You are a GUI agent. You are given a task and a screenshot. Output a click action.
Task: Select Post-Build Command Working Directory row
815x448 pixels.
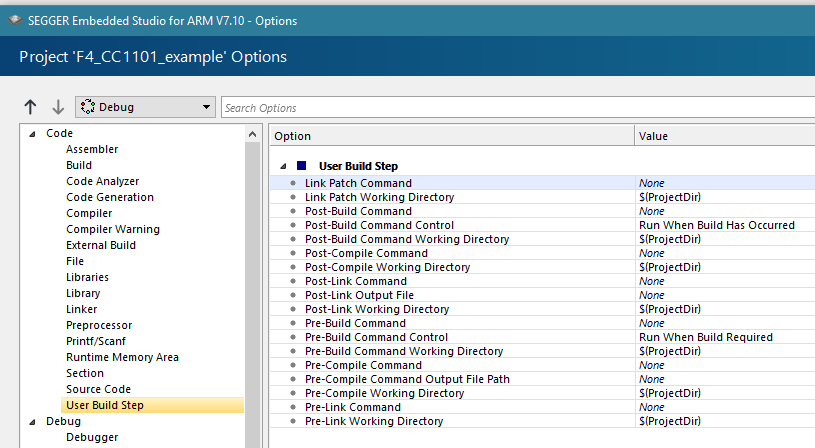click(x=407, y=240)
